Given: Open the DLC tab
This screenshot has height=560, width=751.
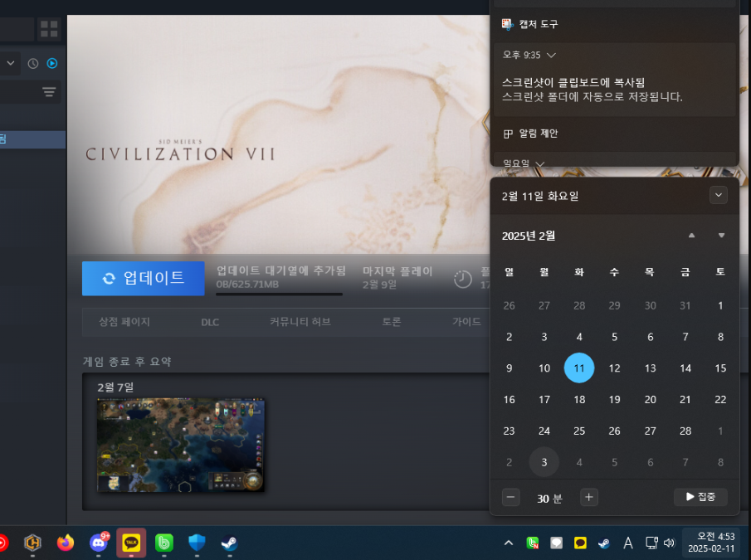Looking at the screenshot, I should pos(210,322).
